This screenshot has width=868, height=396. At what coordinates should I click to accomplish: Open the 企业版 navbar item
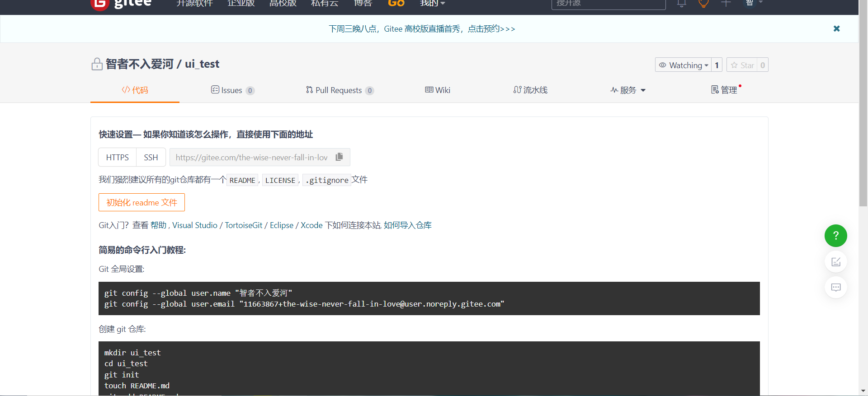pyautogui.click(x=241, y=4)
